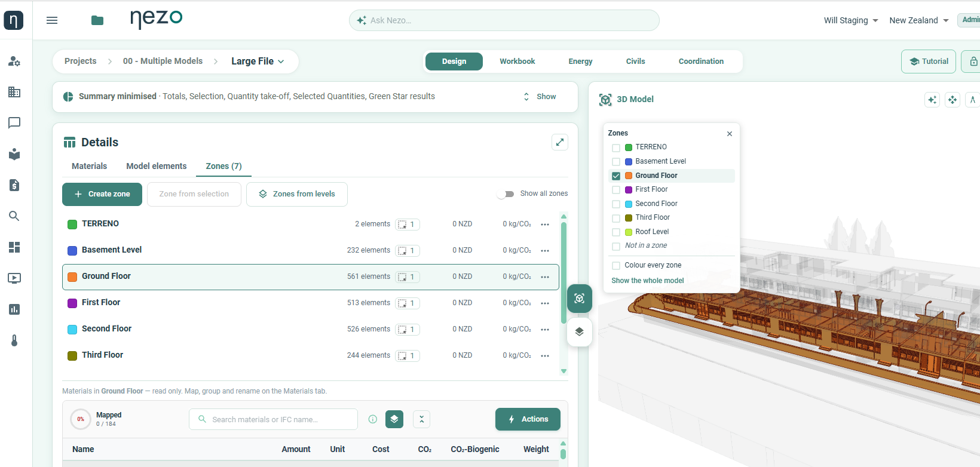Open the Model elements tab
980x467 pixels.
click(x=157, y=166)
